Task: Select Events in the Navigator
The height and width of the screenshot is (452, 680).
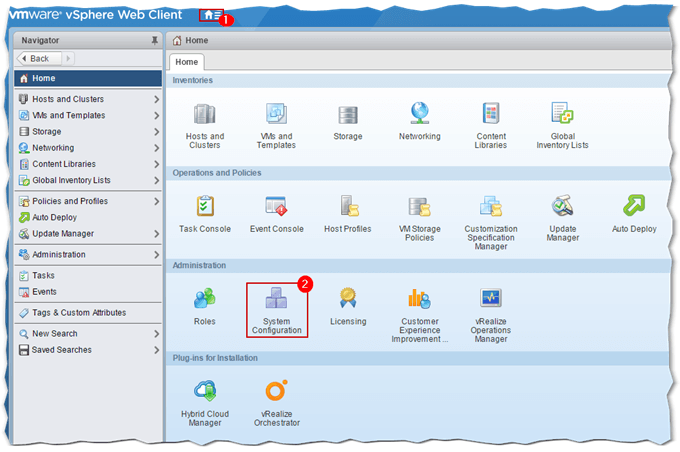Action: (x=88, y=292)
